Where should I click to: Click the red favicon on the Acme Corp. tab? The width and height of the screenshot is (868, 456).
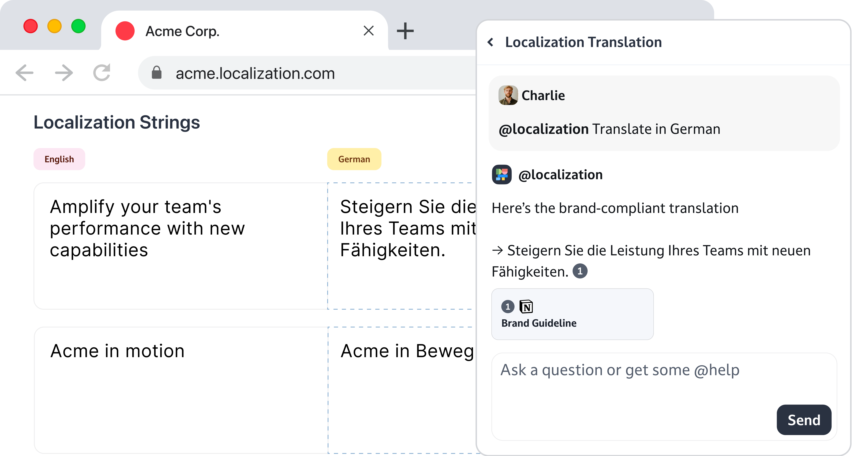point(125,31)
